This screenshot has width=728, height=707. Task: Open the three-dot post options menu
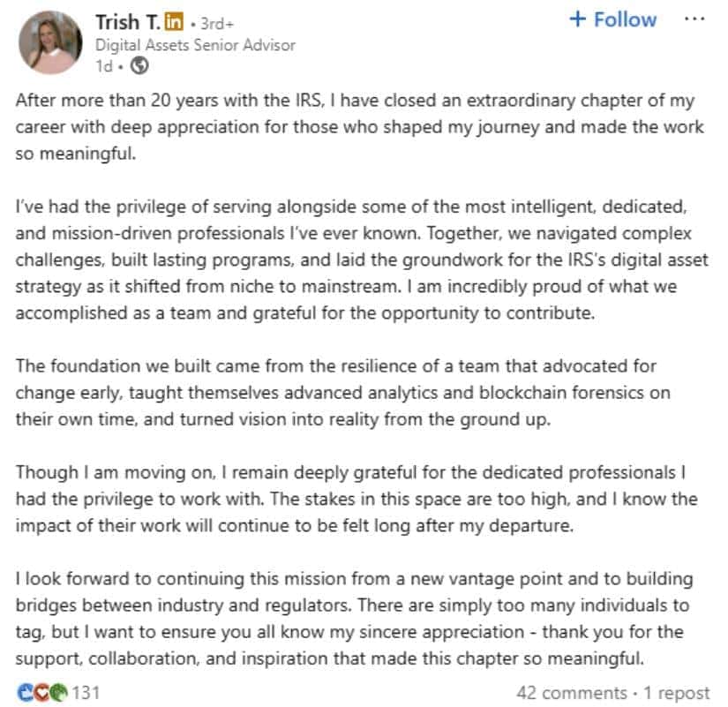(694, 19)
